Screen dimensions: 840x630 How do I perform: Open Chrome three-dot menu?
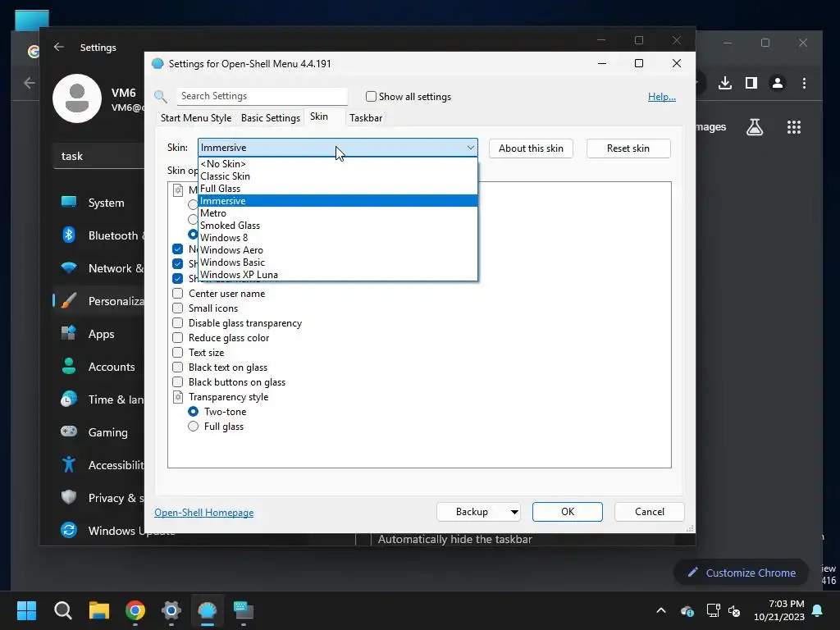pyautogui.click(x=804, y=83)
